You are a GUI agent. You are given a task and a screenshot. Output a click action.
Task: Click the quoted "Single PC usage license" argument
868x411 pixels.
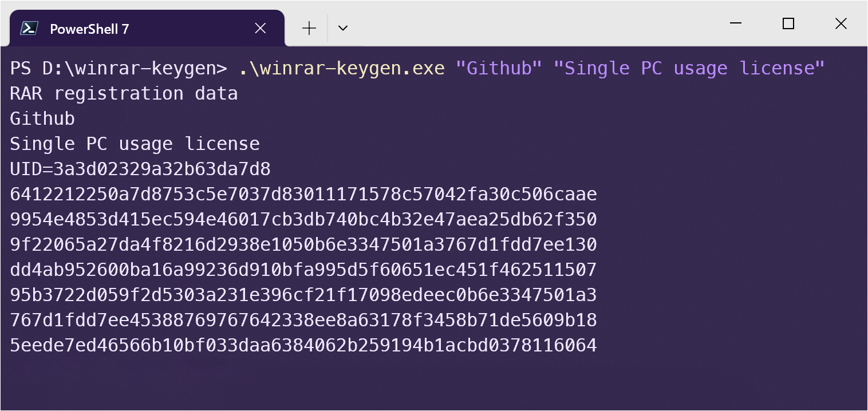[689, 69]
